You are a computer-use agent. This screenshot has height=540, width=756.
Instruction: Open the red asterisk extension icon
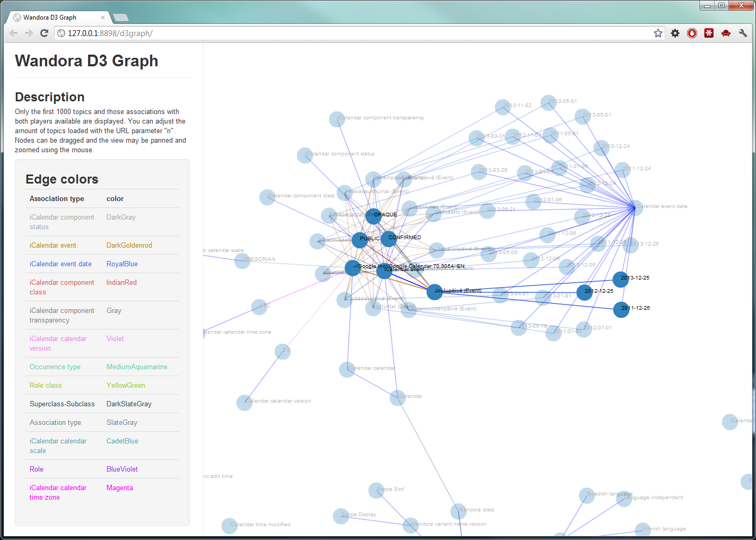coord(709,33)
